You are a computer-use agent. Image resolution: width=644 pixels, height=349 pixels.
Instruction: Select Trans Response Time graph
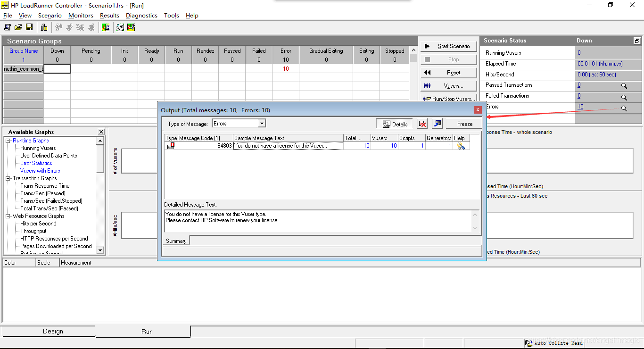click(45, 186)
